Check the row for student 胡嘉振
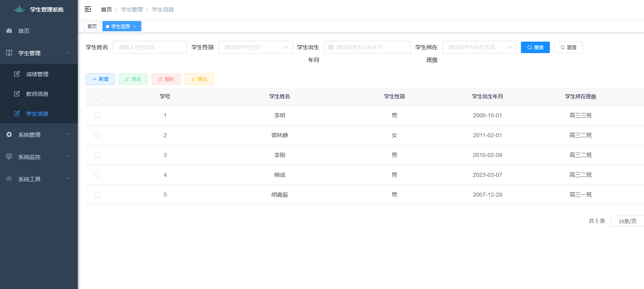644x289 pixels. [x=97, y=195]
